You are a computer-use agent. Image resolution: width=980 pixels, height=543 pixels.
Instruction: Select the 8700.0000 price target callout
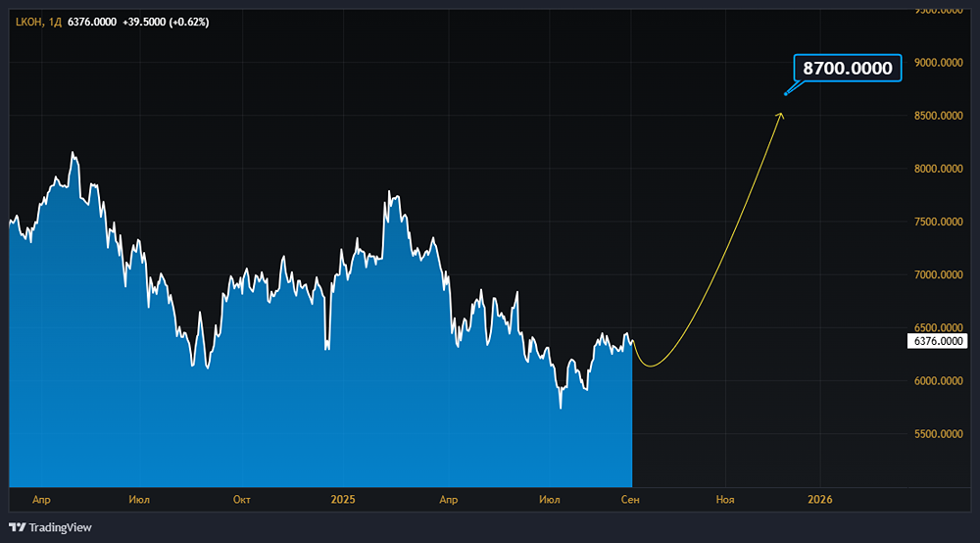pyautogui.click(x=848, y=68)
